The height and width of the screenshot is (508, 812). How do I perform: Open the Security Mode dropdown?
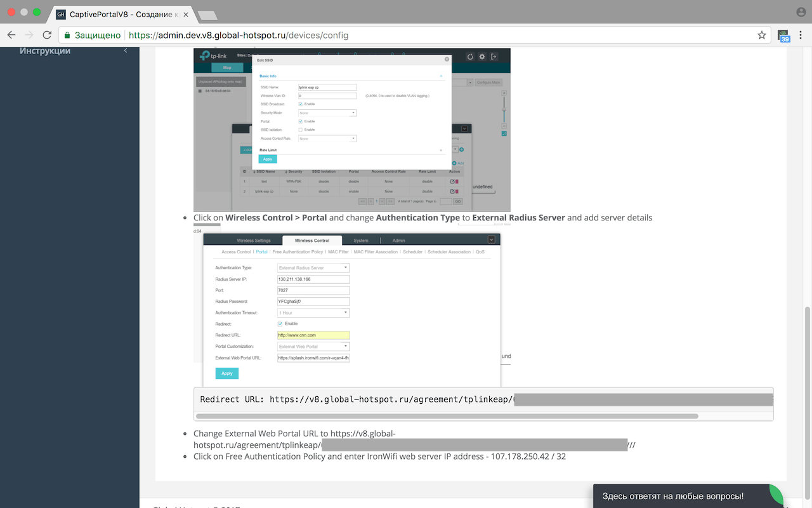(327, 112)
